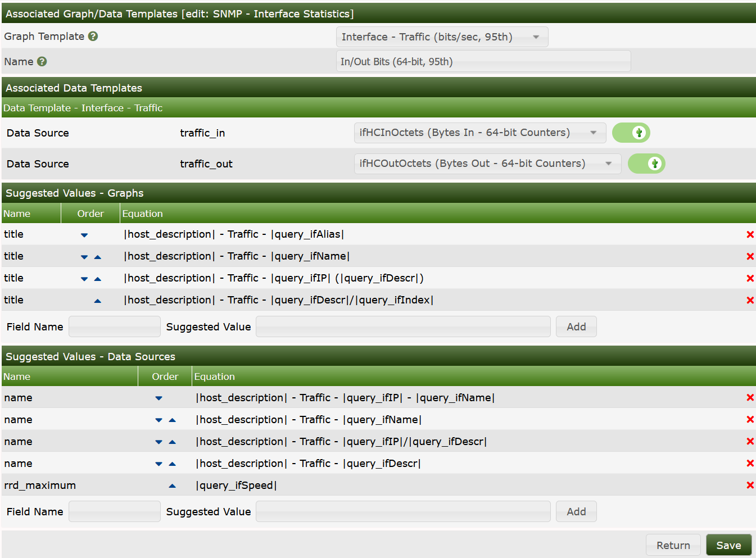Delete the rrd_maximum suggested value row
756x558 pixels.
click(750, 485)
